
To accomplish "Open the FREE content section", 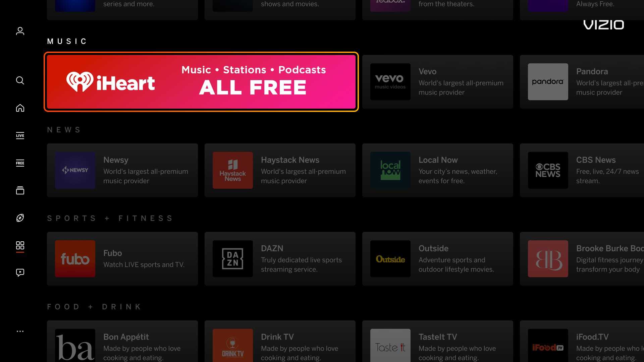I will (20, 163).
